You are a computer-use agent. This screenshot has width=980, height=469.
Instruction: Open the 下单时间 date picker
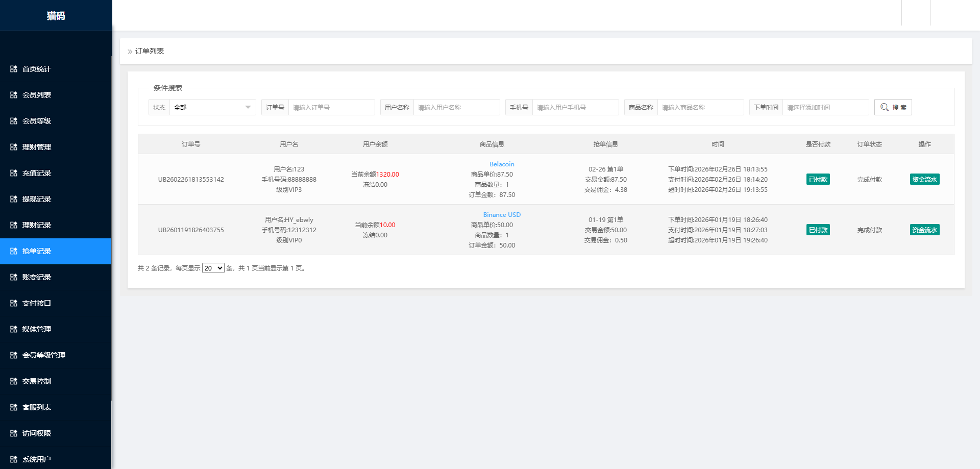825,107
